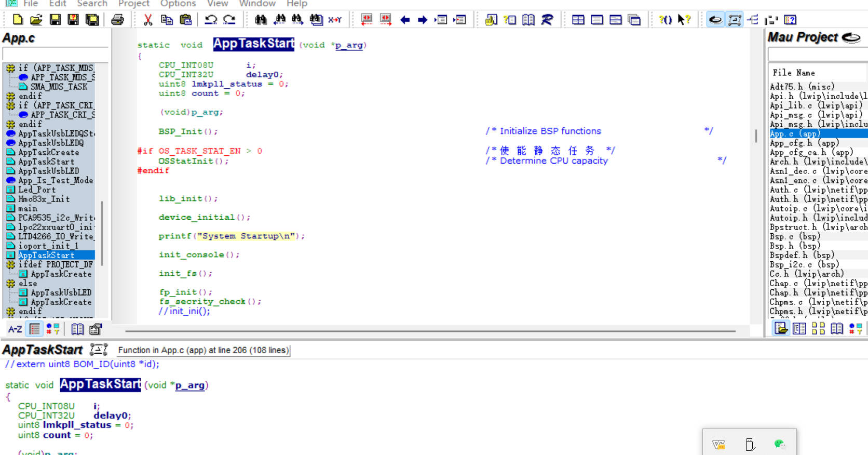868x455 pixels.
Task: Open the File menu
Action: 31,4
